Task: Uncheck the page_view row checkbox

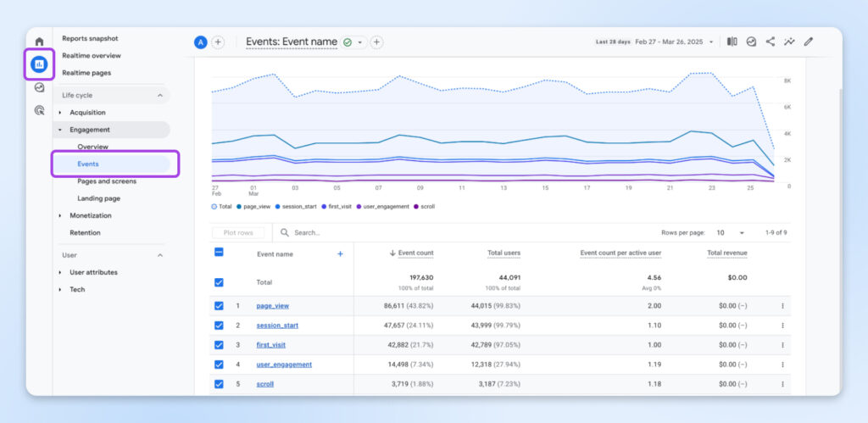Action: pyautogui.click(x=220, y=306)
